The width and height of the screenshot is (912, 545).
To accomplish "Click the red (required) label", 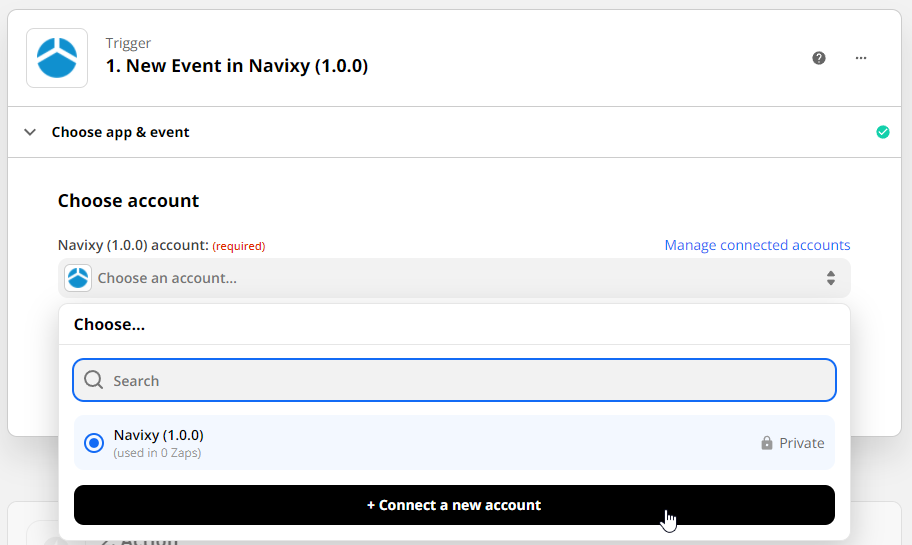I will 238,246.
